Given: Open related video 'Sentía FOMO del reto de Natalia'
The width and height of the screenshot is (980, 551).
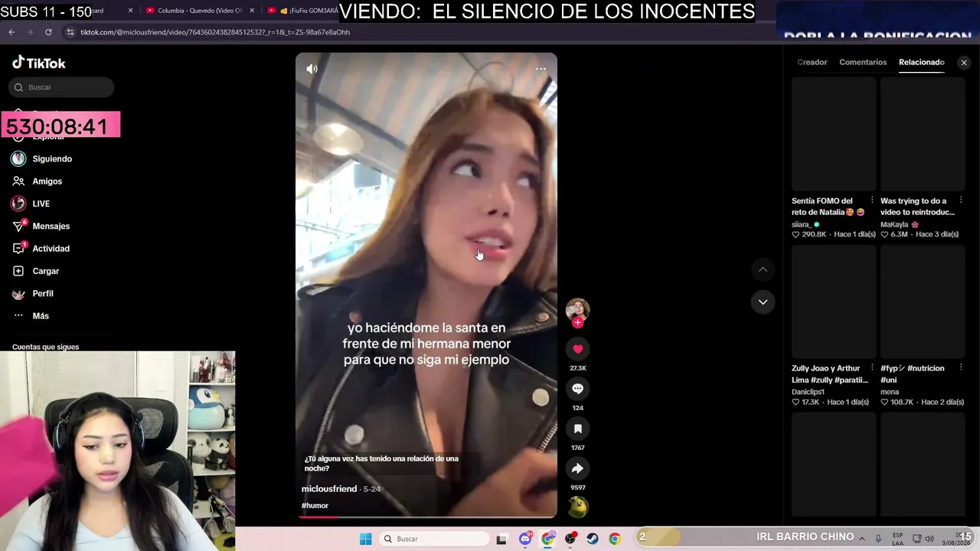Looking at the screenshot, I should tap(834, 134).
